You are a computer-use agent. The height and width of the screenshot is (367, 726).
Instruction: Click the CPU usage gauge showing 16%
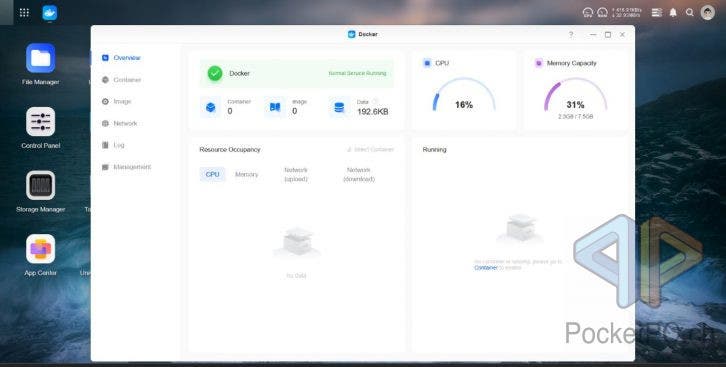[x=463, y=95]
